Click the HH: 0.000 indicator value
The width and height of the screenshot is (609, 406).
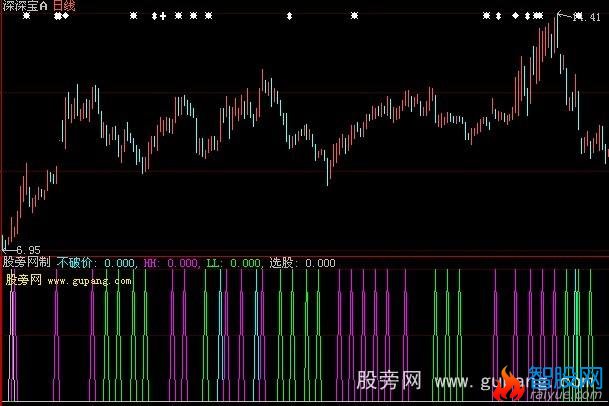click(x=171, y=263)
